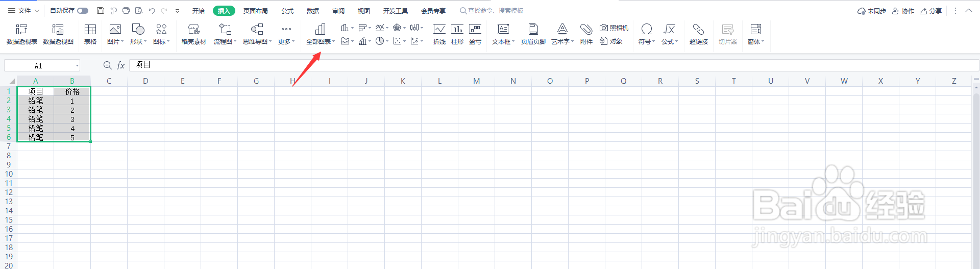Insert a 超链接 hyperlink
The image size is (980, 269).
699,34
